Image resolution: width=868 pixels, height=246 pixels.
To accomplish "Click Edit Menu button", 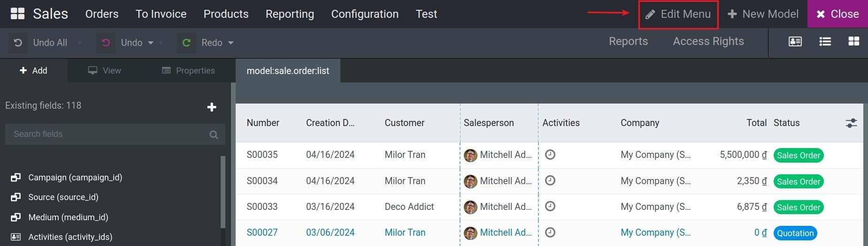I will tap(678, 15).
